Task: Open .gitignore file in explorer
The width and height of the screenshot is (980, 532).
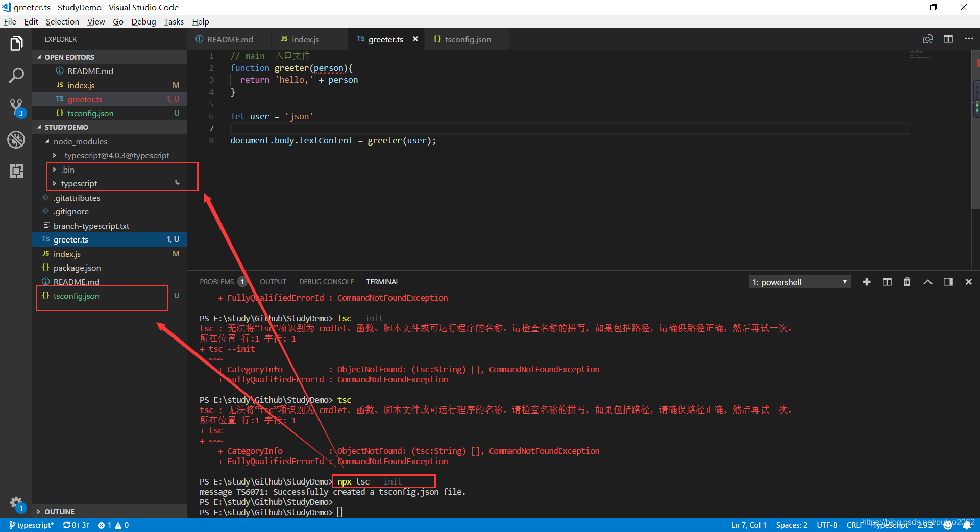Action: click(110, 211)
